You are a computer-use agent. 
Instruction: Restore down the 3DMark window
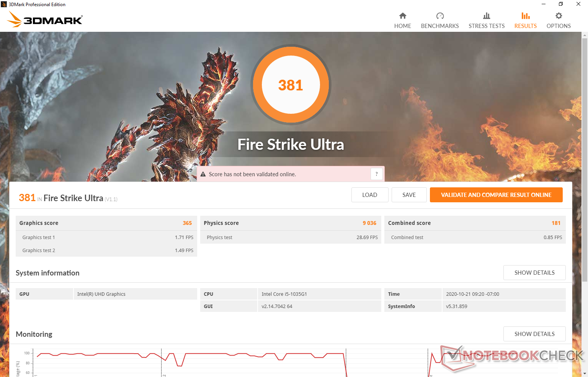[561, 4]
